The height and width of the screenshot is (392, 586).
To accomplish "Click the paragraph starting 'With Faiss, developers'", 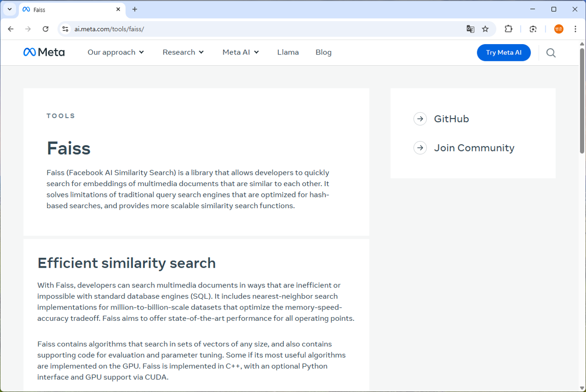I will (196, 302).
